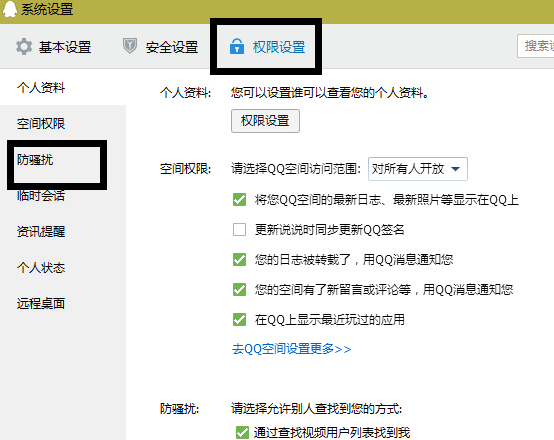554x440 pixels.
Task: Open the 去QQ空间设置更多 link
Action: coord(291,349)
